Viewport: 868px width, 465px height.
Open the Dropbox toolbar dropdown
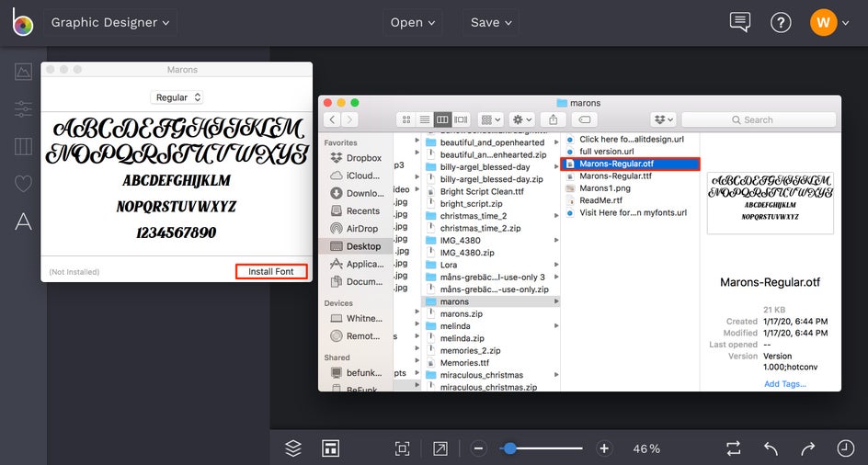click(x=663, y=119)
